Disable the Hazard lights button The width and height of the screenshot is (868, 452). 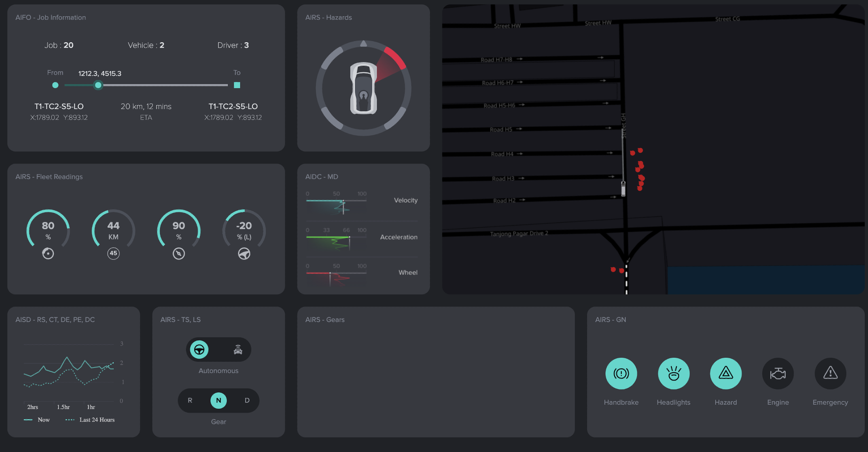(x=726, y=373)
